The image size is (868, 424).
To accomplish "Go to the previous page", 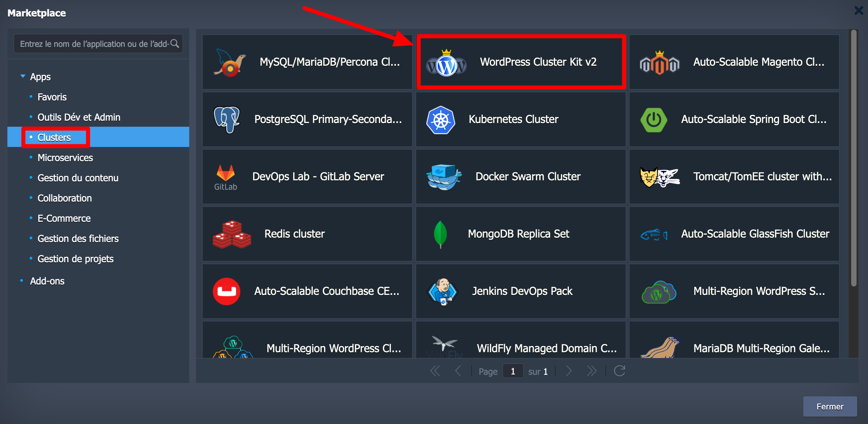I will pos(458,371).
